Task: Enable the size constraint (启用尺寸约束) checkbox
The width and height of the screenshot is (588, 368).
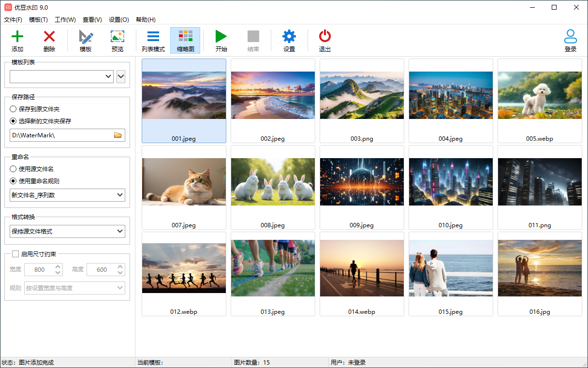Action: pos(15,254)
